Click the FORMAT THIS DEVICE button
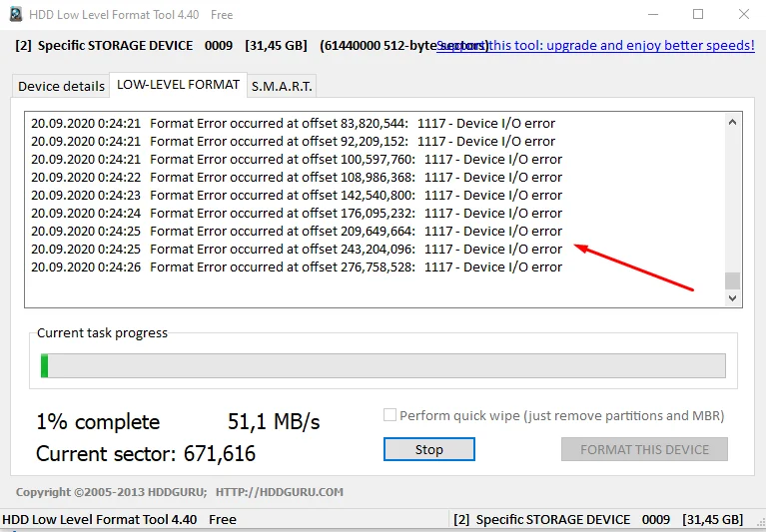The width and height of the screenshot is (766, 532). pos(644,449)
